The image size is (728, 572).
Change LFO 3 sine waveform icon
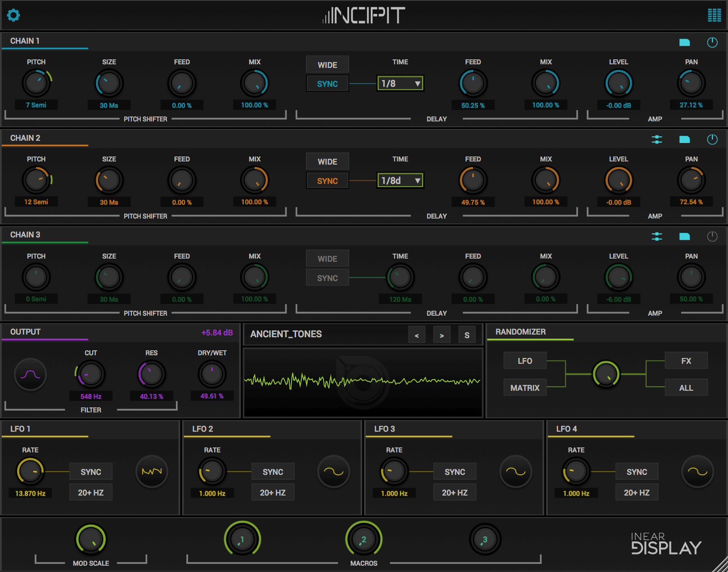516,471
